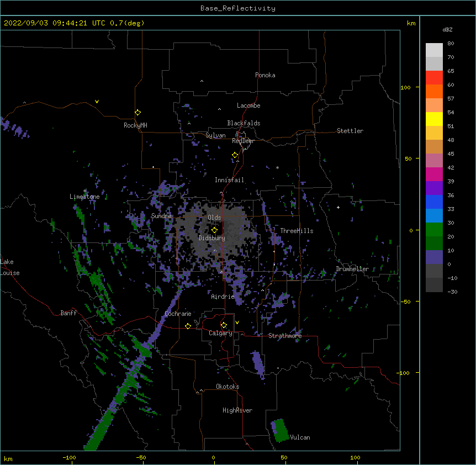476x465 pixels.
Task: Click the Drumheller city label
Action: point(352,269)
